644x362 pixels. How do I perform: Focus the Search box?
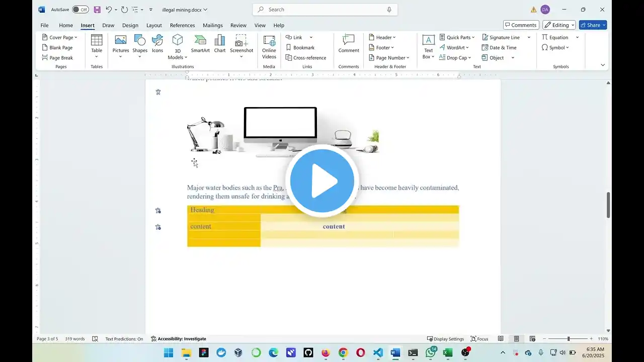pyautogui.click(x=325, y=10)
